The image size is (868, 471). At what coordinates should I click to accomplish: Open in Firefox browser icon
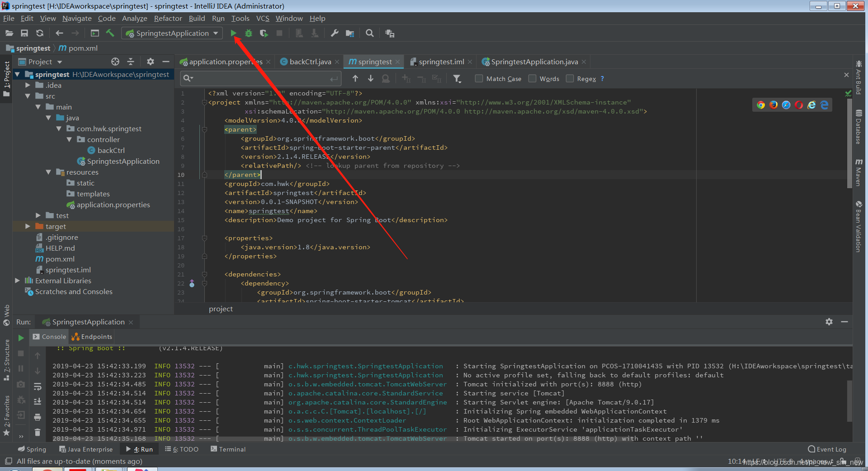[774, 105]
